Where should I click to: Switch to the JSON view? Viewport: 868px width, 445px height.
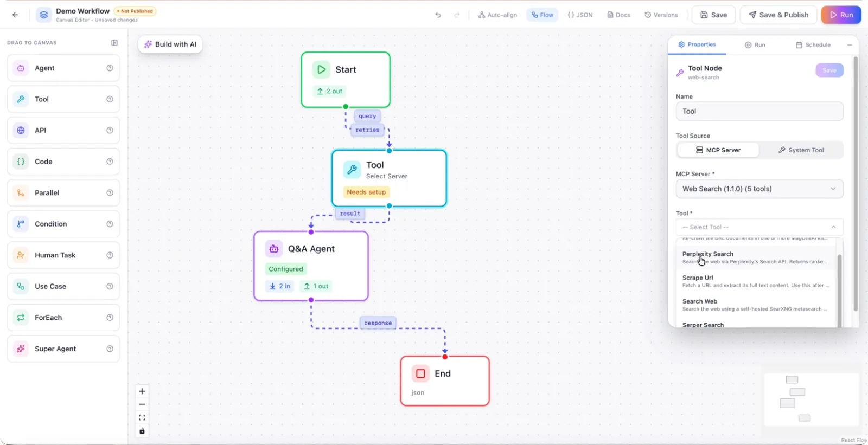click(580, 15)
